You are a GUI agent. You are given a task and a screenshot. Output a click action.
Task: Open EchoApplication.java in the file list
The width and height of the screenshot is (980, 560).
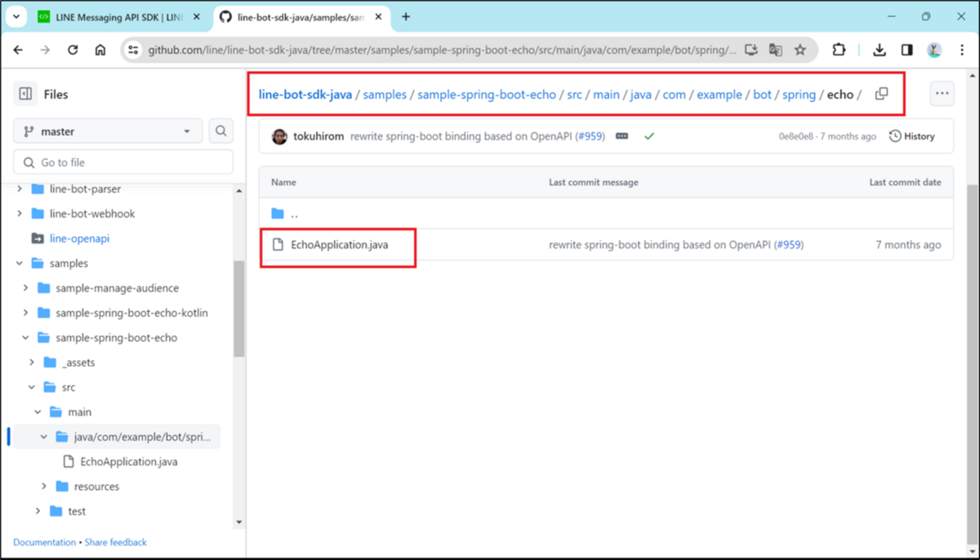tap(340, 245)
